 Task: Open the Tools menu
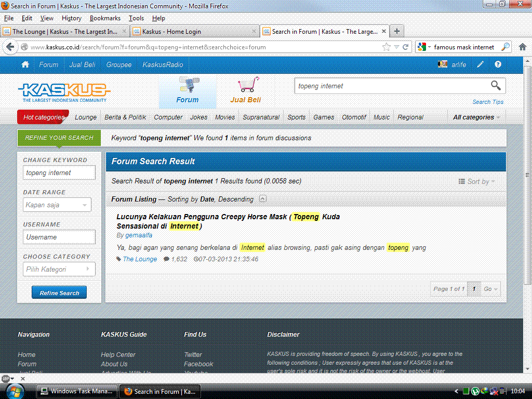[136, 18]
